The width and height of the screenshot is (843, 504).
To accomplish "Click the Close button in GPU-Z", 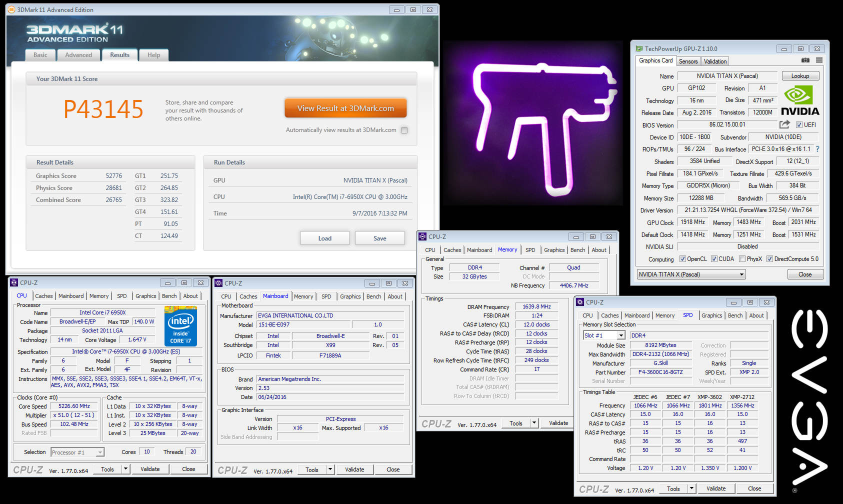I will click(x=805, y=274).
